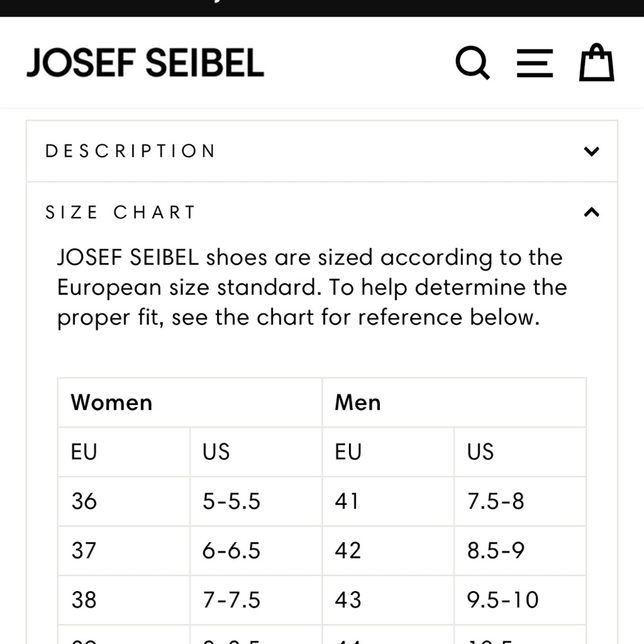Click the JOSEF SEIBEL logo
The width and height of the screenshot is (644, 644).
pos(145,62)
